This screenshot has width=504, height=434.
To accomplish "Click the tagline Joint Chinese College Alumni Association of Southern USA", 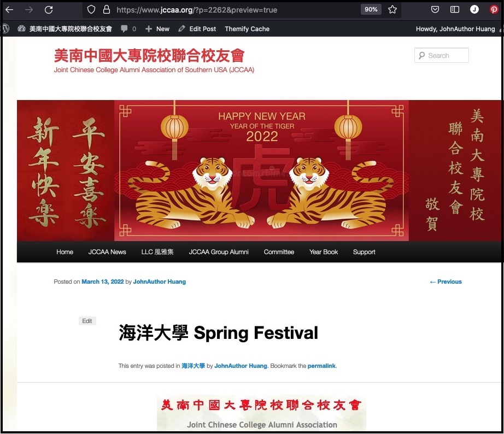I will 154,70.
